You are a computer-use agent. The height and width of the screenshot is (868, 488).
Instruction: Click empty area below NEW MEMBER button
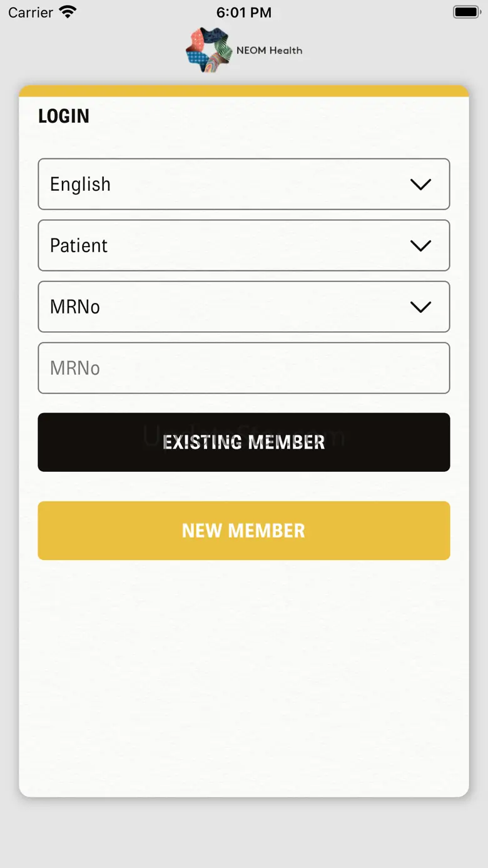click(244, 676)
